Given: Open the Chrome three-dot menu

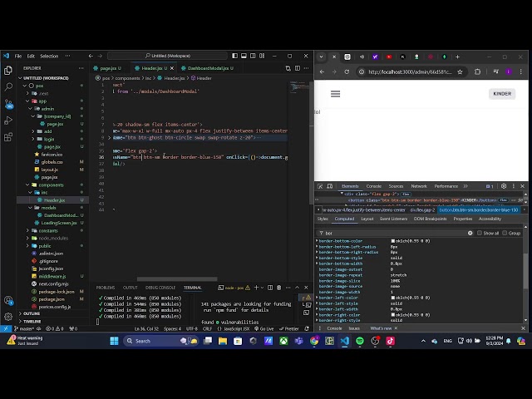Looking at the screenshot, I should (x=521, y=72).
